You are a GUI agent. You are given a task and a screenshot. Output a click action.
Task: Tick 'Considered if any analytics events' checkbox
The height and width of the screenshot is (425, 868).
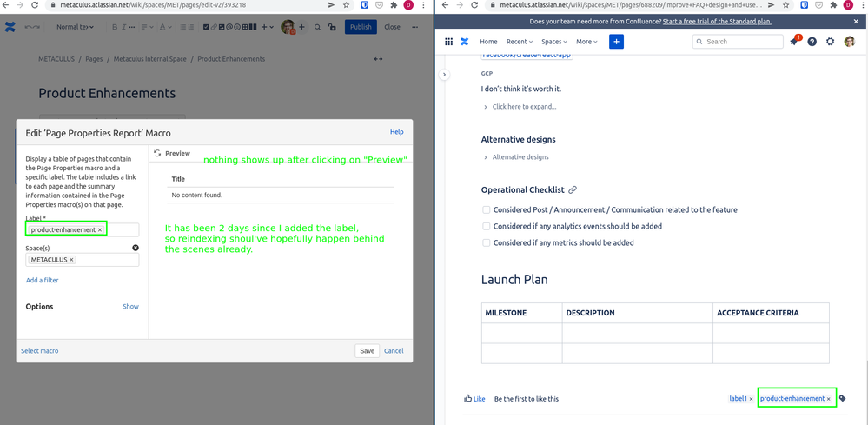coord(487,227)
